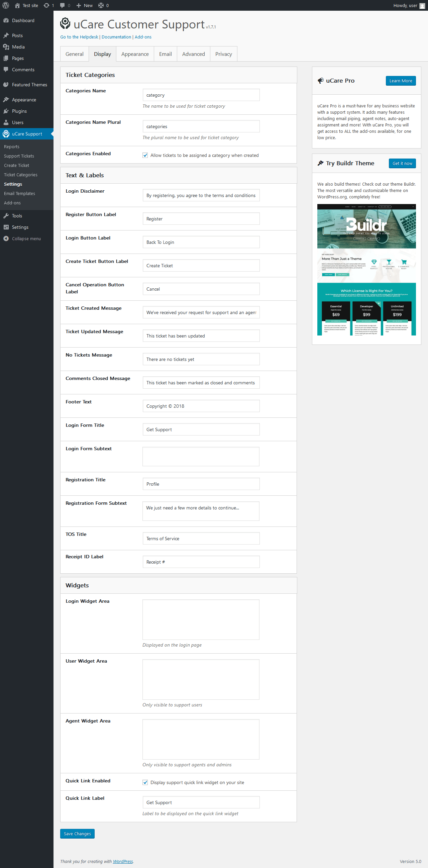Click the uCare Support sidebar icon
The height and width of the screenshot is (868, 428).
tap(6, 134)
